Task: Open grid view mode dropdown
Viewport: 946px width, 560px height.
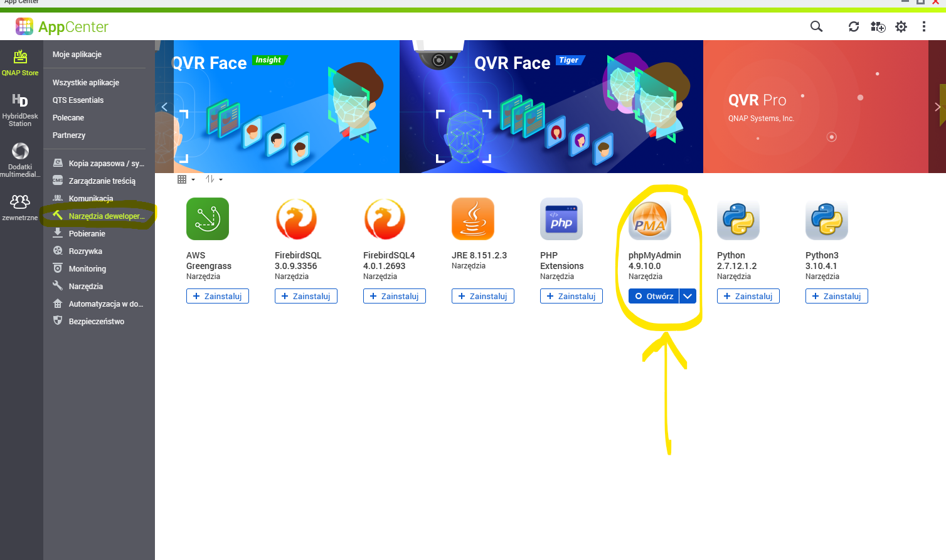Action: click(x=186, y=179)
